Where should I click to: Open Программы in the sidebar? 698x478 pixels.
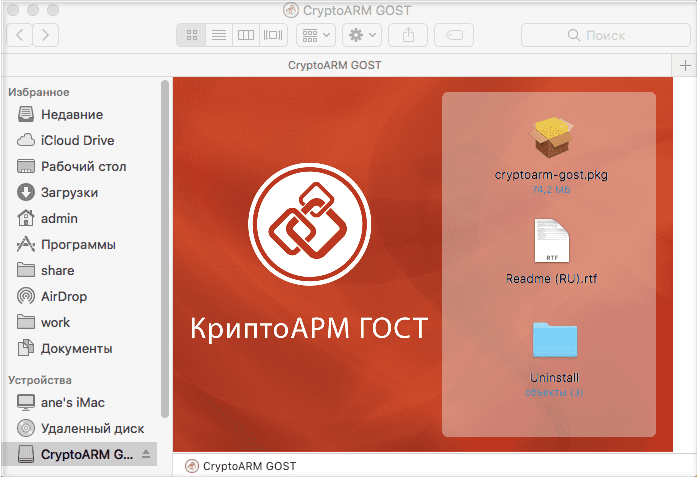(66, 244)
